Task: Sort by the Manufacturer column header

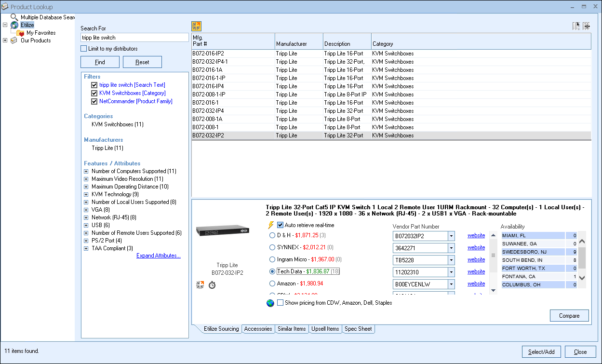Action: tap(299, 41)
